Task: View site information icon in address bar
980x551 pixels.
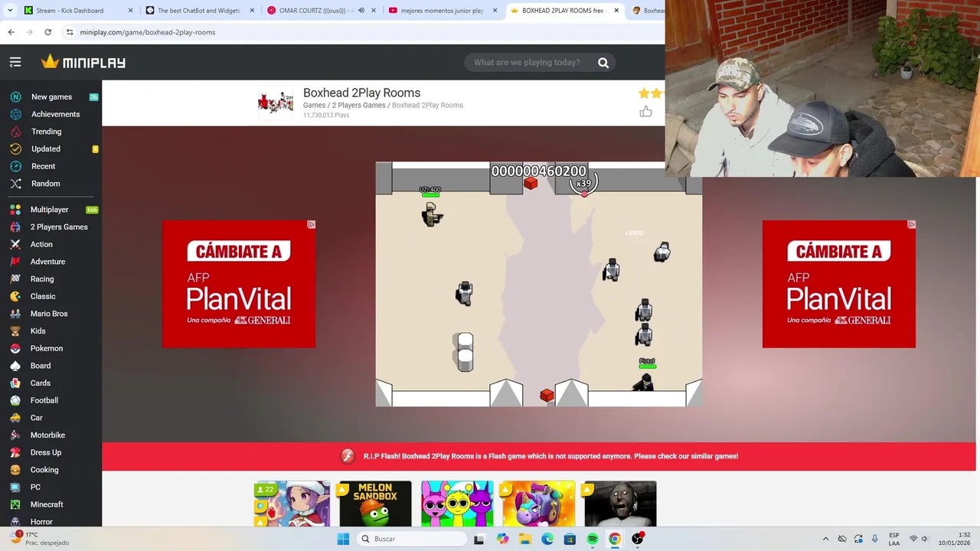Action: point(70,32)
